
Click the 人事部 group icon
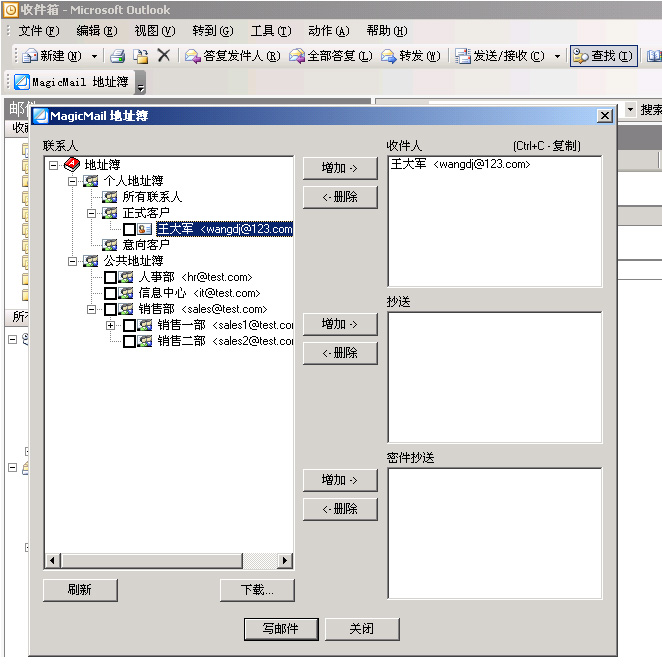pyautogui.click(x=126, y=277)
